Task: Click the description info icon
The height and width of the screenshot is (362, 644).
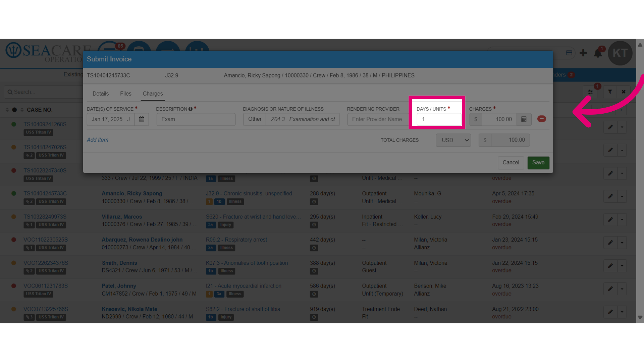Action: point(190,109)
